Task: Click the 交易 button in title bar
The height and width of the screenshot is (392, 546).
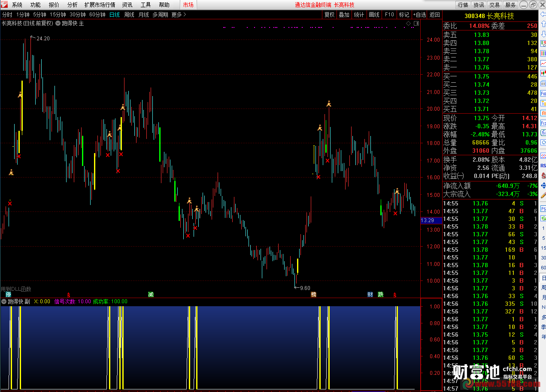Action: tap(494, 5)
